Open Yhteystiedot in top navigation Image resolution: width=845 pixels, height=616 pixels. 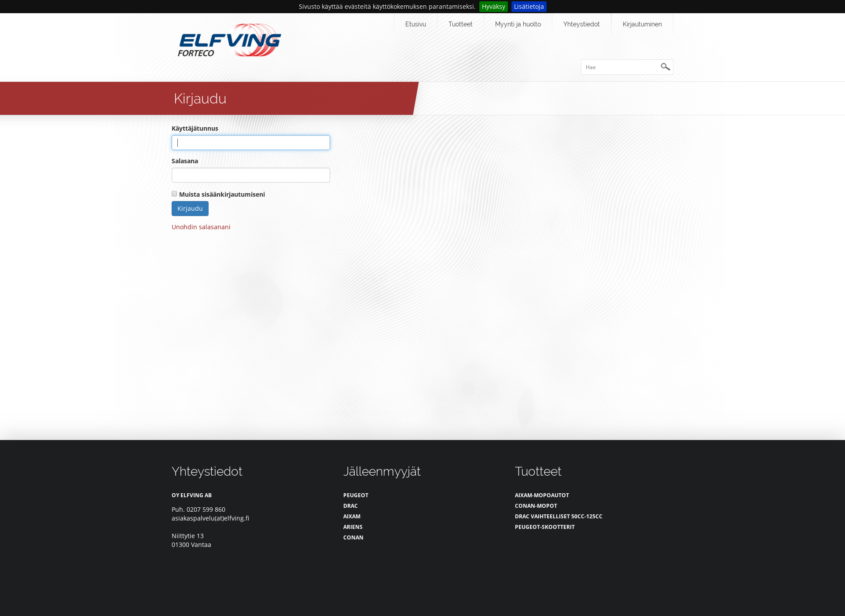tap(581, 24)
